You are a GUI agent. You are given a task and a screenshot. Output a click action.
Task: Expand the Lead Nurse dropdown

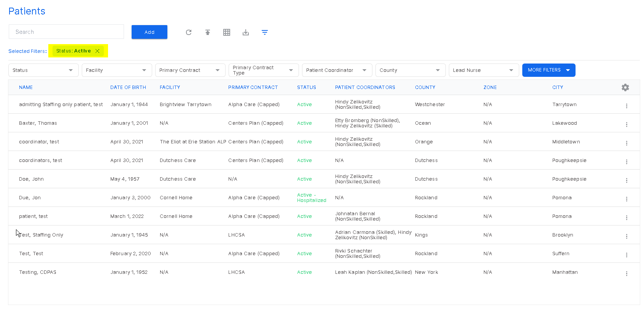[484, 70]
